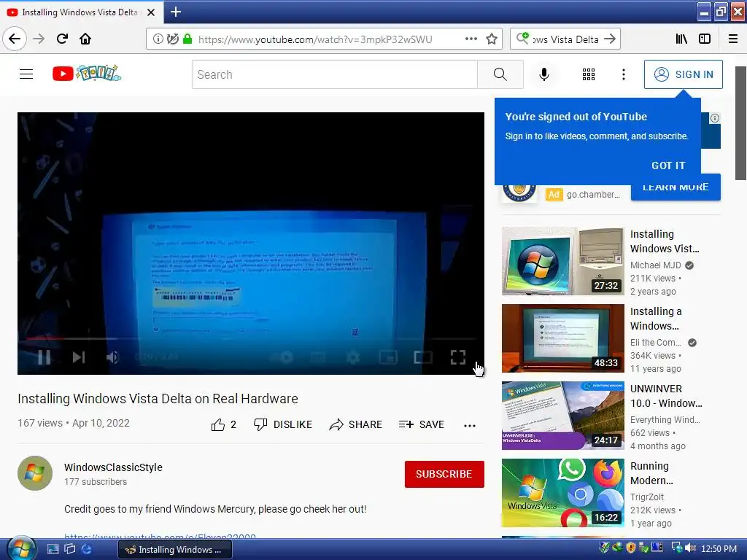Switch to theater mode
Image resolution: width=747 pixels, height=560 pixels.
(423, 357)
